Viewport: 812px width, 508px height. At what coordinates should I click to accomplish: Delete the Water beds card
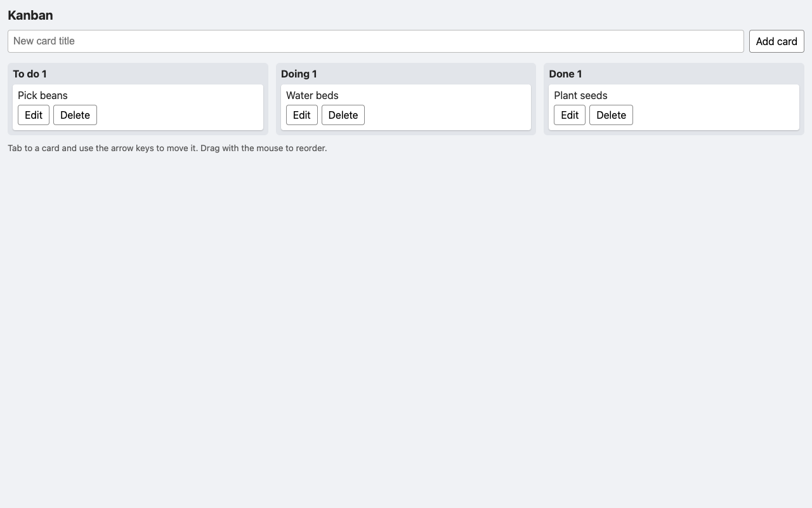[343, 115]
